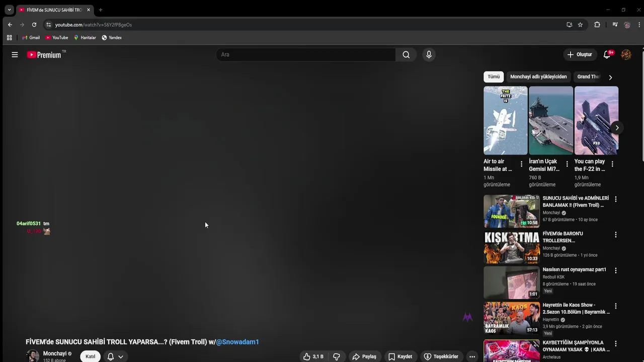Open options for KAYBETTİĞİM ŞAMPİYONLA video

tap(615, 344)
